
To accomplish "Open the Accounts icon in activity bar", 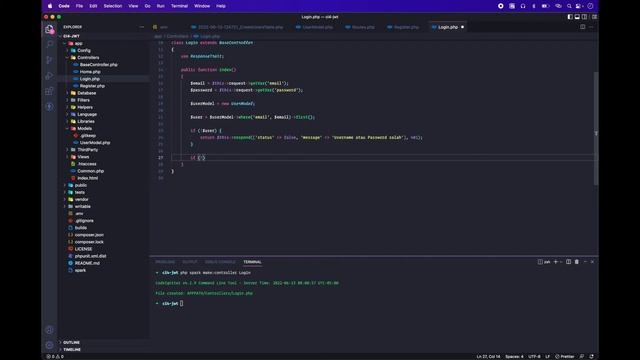I will click(49, 330).
